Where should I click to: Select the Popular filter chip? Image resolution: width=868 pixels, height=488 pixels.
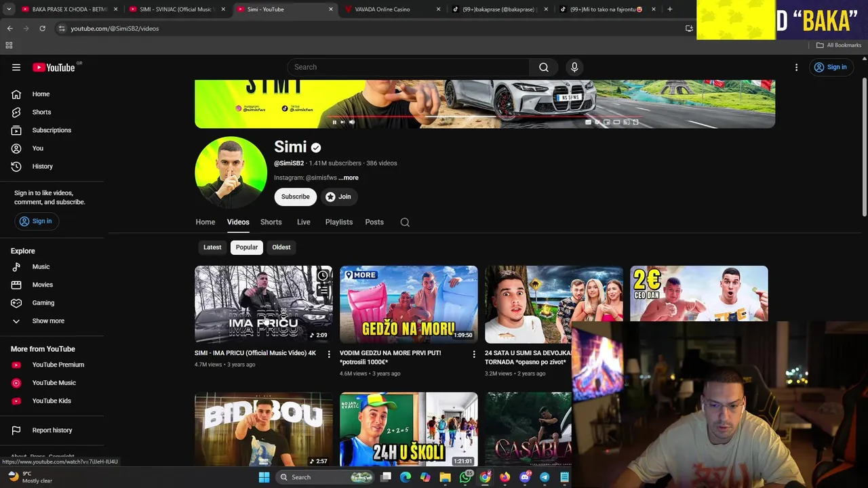tap(247, 247)
